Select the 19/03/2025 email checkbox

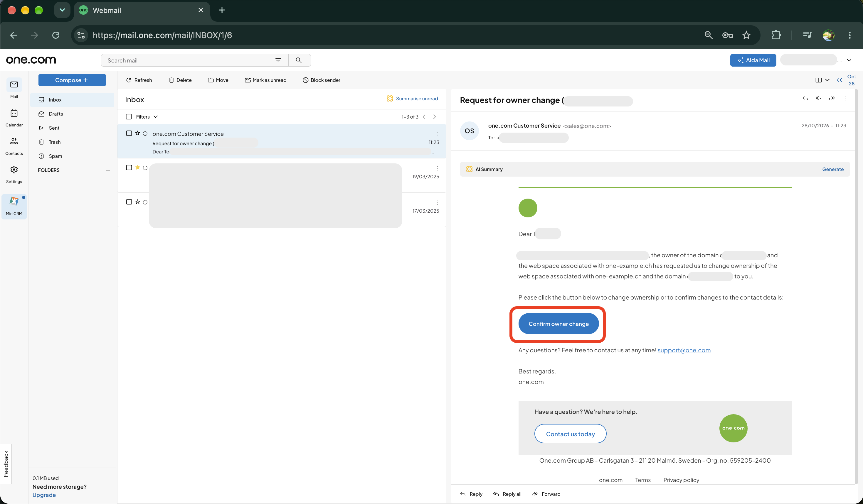129,168
